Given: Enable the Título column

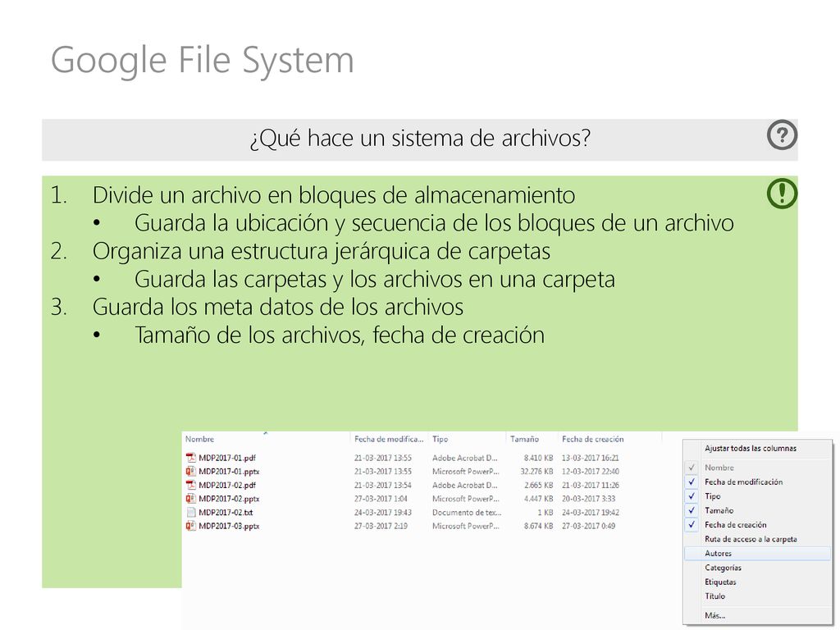Looking at the screenshot, I should [714, 596].
